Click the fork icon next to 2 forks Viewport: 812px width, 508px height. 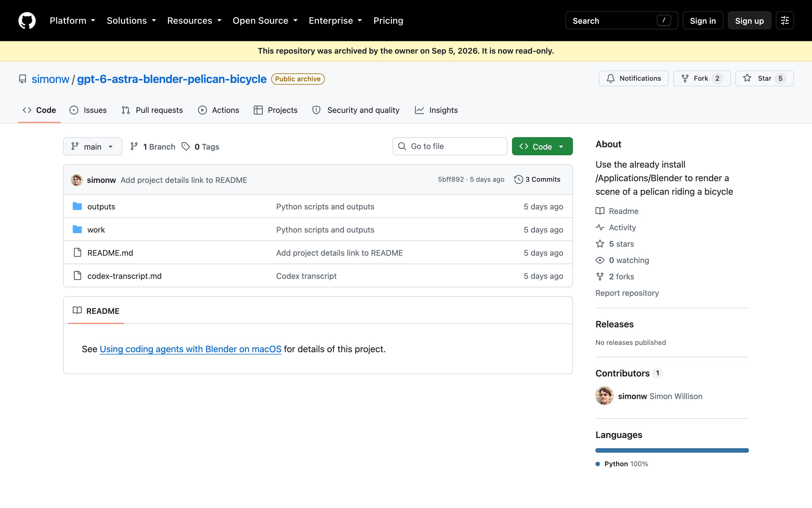[x=600, y=277]
